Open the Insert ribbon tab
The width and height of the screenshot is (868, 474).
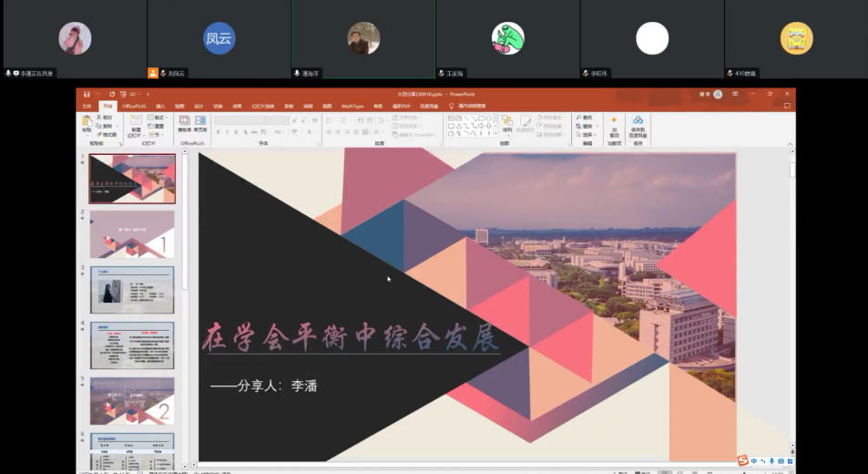pyautogui.click(x=160, y=106)
